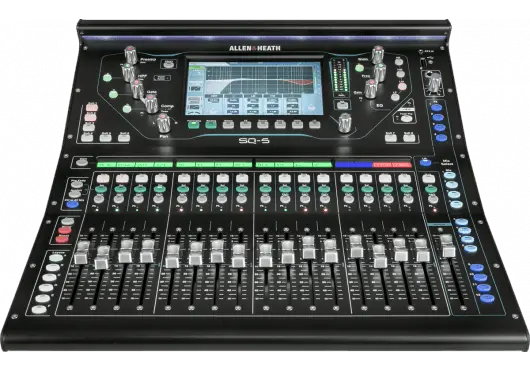530x371 pixels.
Task: Click the pink EQ LM band button
Action: [402, 85]
